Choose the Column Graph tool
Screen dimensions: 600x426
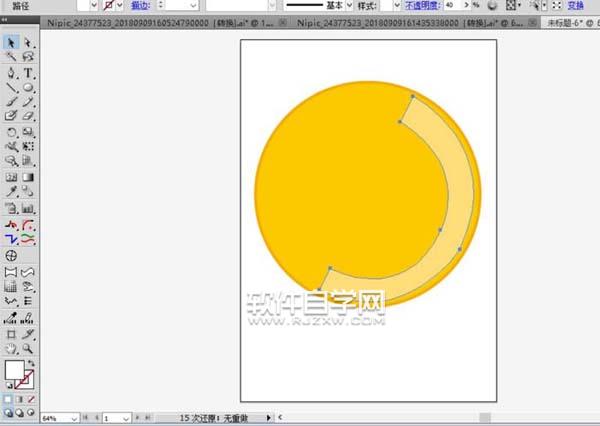[x=28, y=209]
